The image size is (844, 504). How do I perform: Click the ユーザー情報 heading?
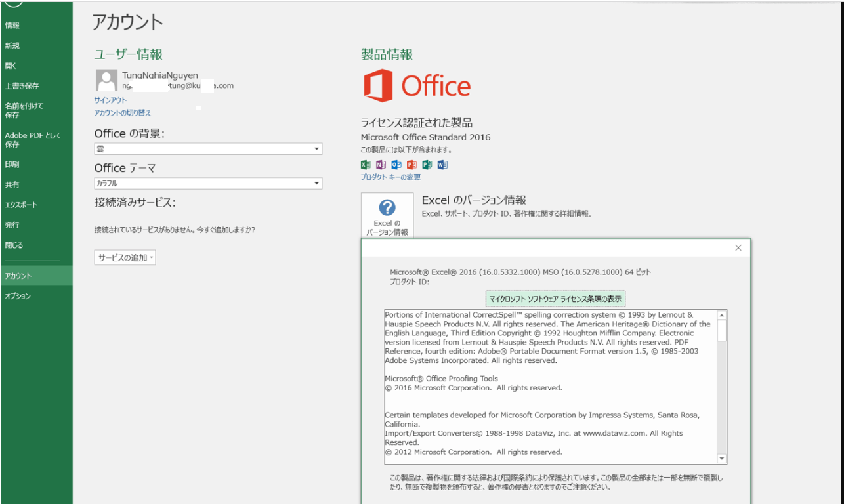click(x=129, y=54)
